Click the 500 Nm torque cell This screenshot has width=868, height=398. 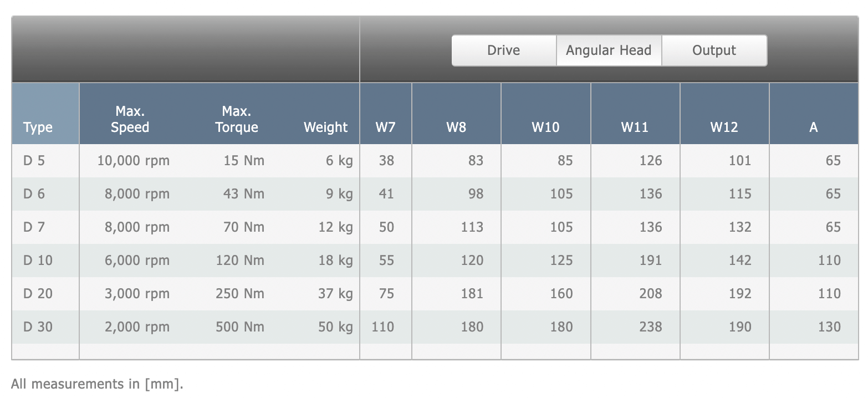click(240, 327)
